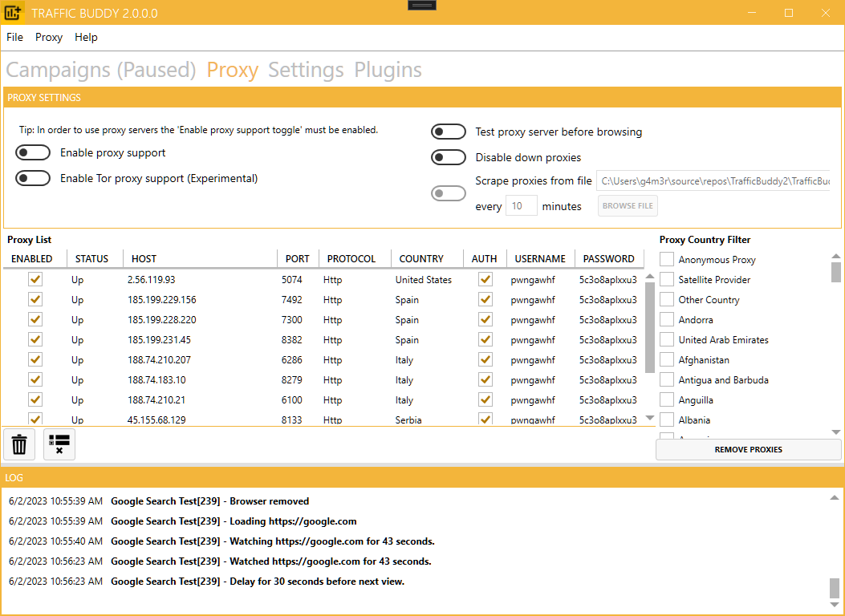Sort proxy list by STATUS column
The width and height of the screenshot is (845, 616).
point(95,258)
